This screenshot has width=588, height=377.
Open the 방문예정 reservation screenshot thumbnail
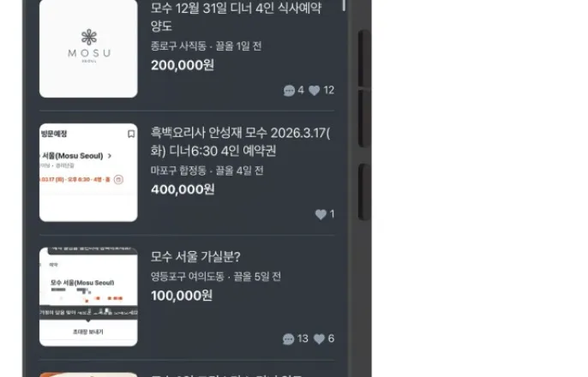tap(88, 172)
